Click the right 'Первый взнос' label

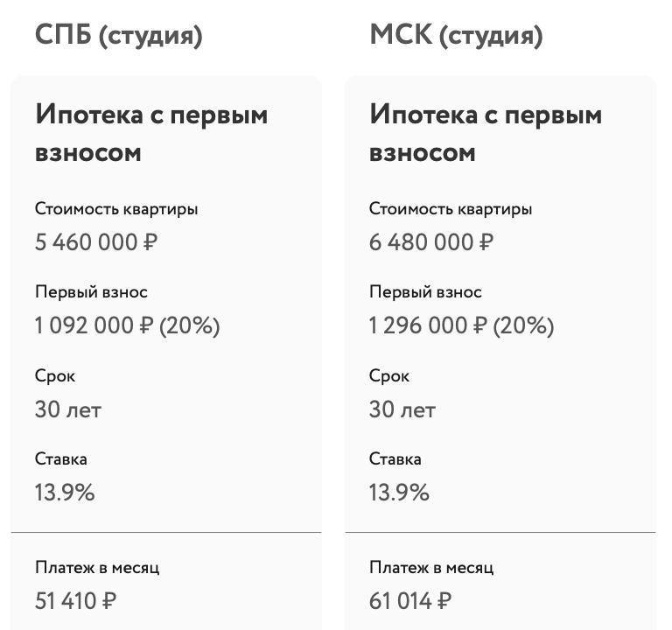coord(425,292)
